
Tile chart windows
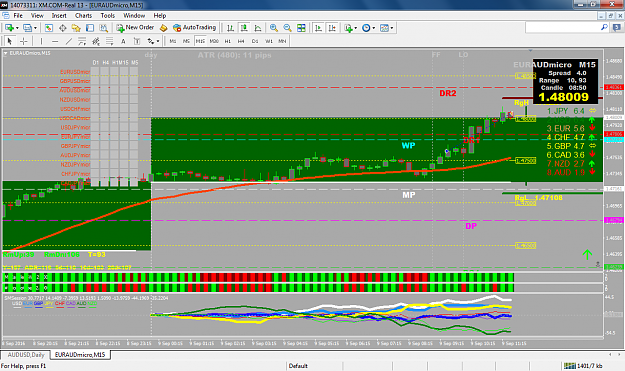click(x=301, y=28)
